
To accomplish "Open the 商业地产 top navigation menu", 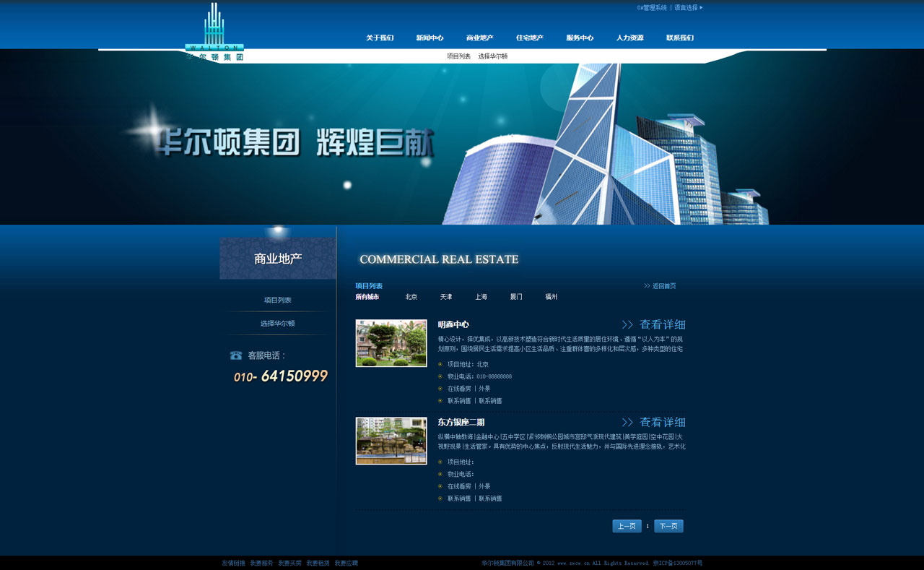I will click(x=479, y=38).
